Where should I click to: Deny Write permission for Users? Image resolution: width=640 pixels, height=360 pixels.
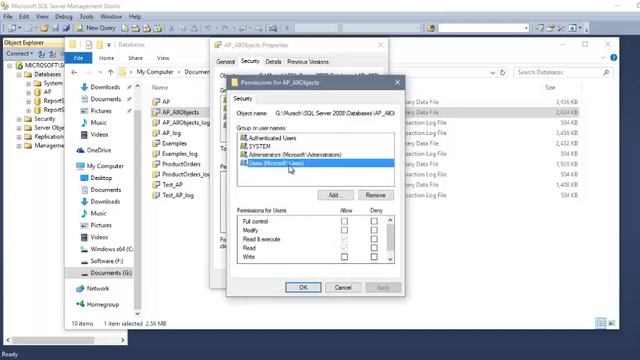coord(374,257)
